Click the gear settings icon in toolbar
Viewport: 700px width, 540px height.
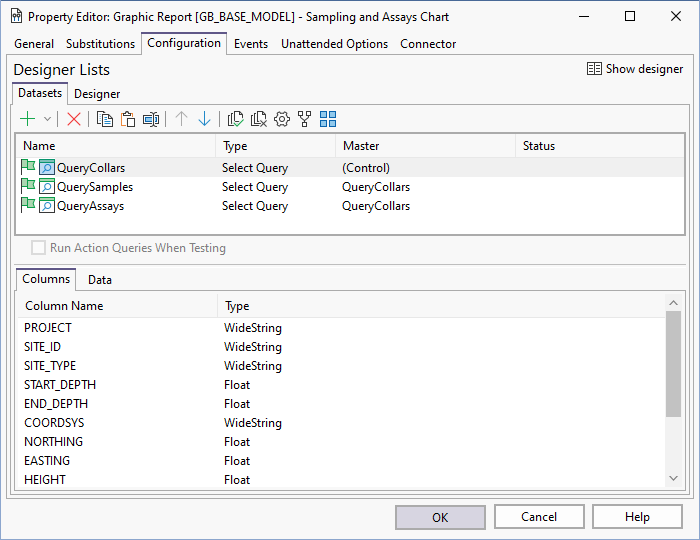tap(282, 119)
